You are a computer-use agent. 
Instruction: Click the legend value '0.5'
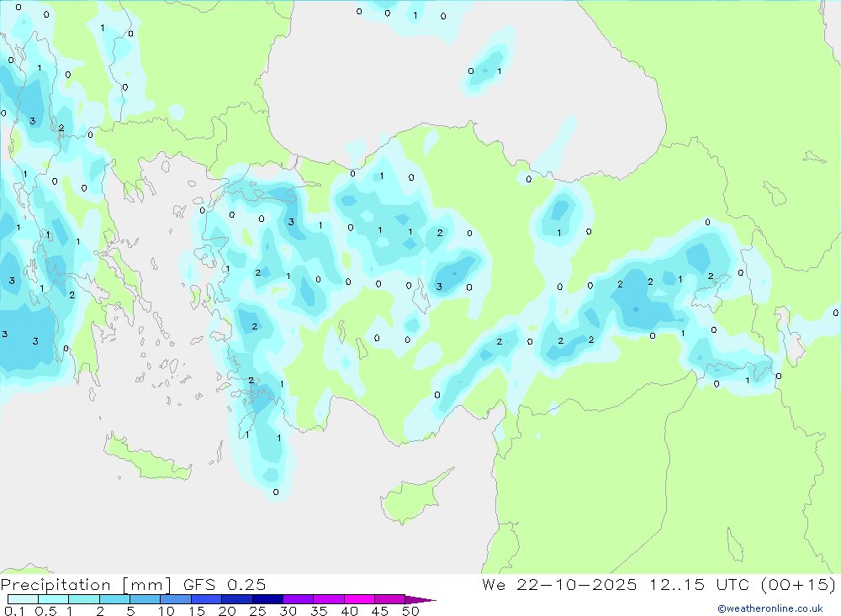click(45, 611)
